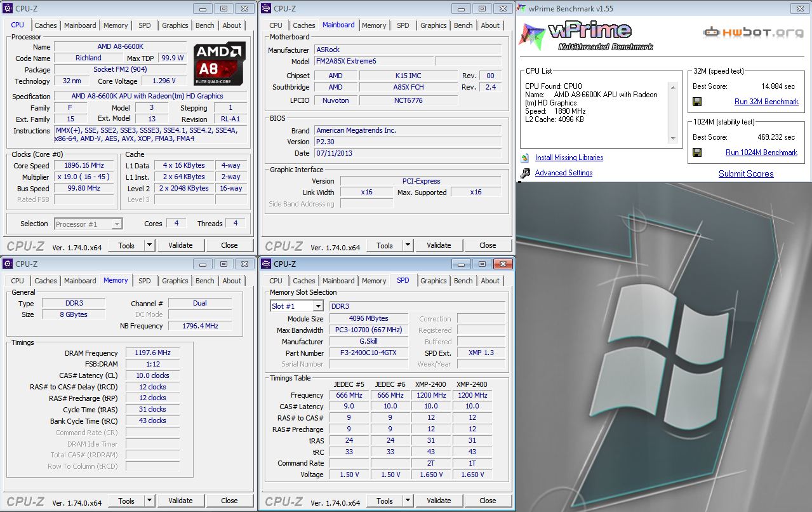Screen dimensions: 812x512
Task: Select Mainboard tab in the SPD window
Action: (x=338, y=281)
